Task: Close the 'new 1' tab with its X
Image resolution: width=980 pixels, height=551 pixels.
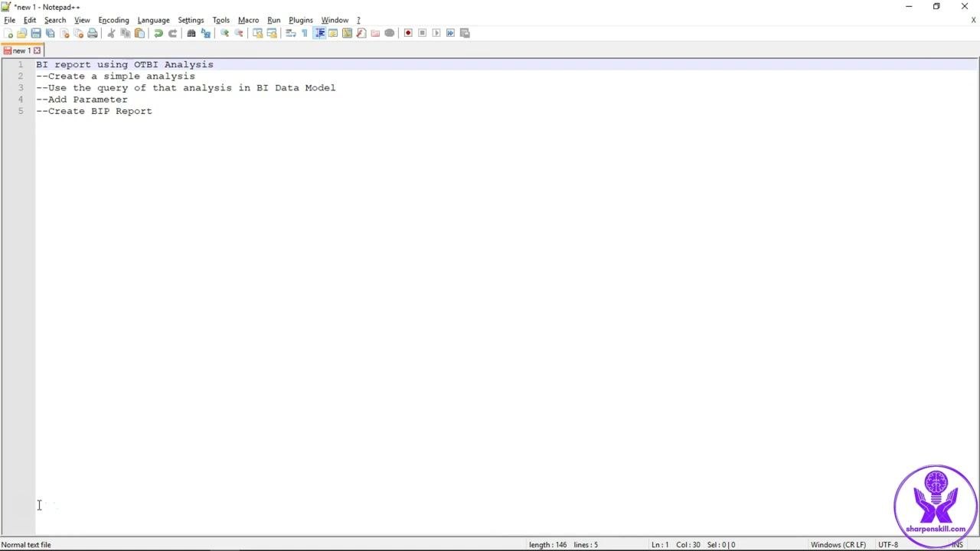Action: pos(37,51)
